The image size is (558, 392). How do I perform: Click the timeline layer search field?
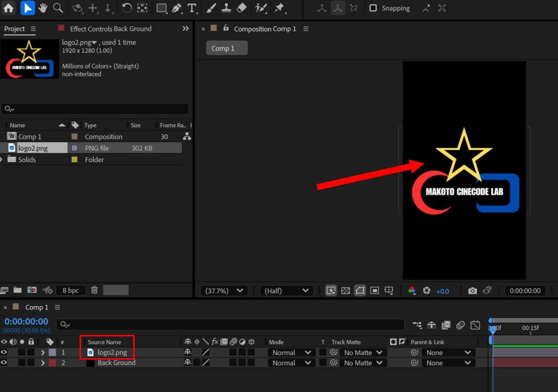(231, 324)
